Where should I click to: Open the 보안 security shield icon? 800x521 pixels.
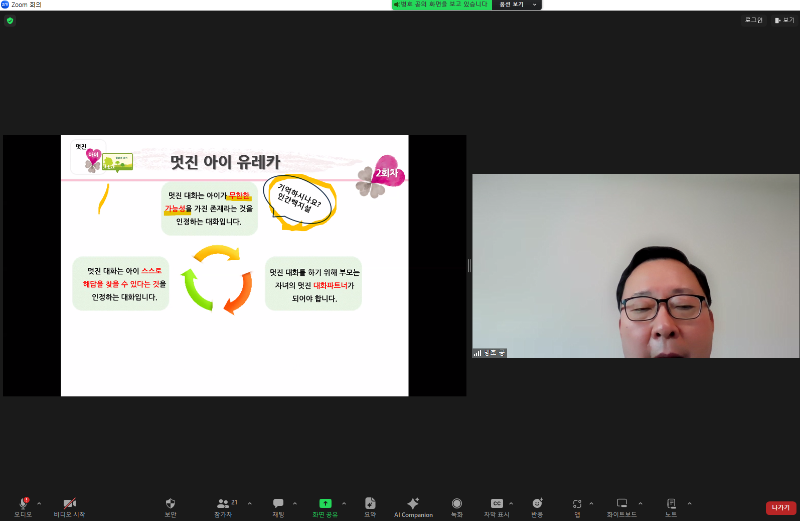point(170,504)
